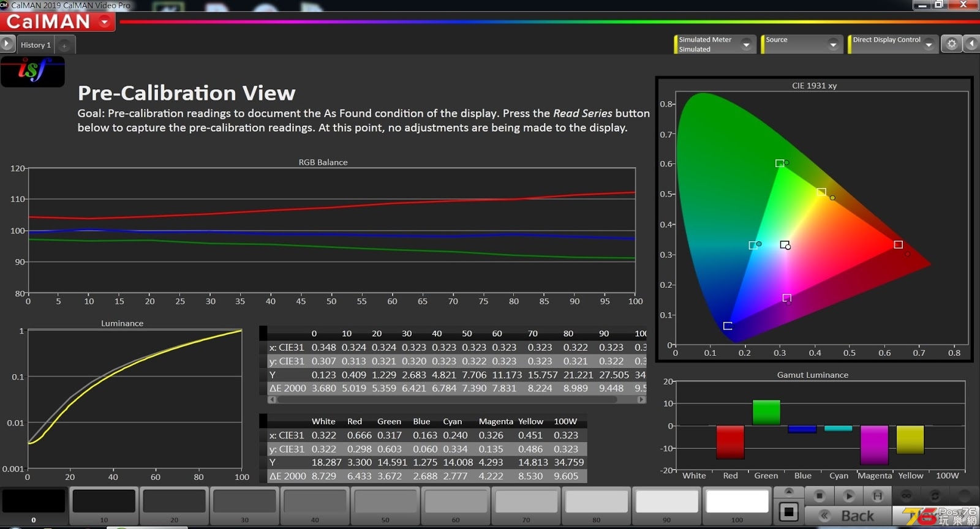This screenshot has height=529, width=980.
Task: Select the 0 percent grayscale patch
Action: point(34,506)
